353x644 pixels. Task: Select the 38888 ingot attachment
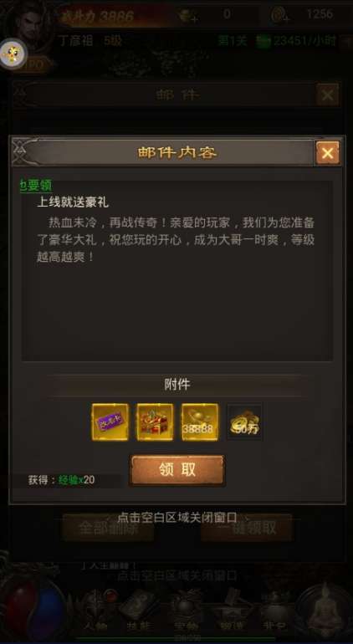200,422
